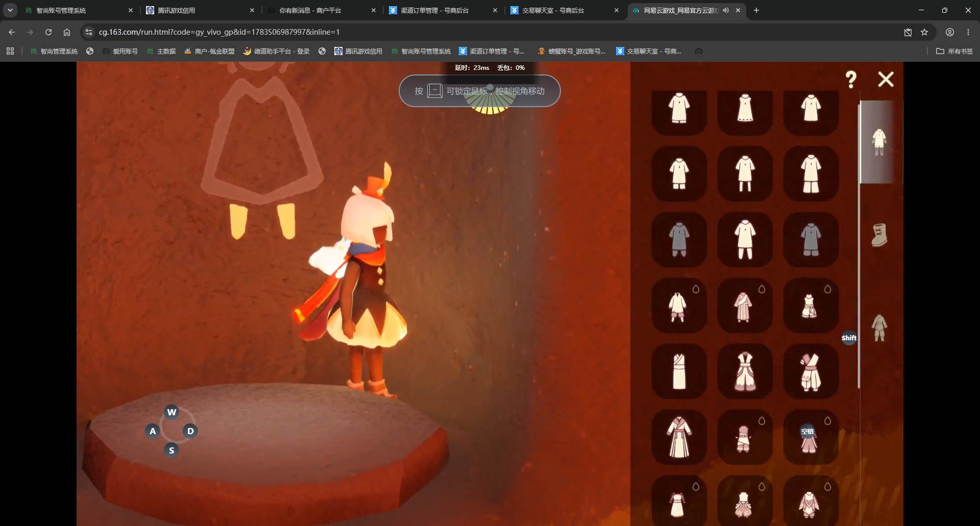Select the outfit category icon in sidebar

point(879,142)
